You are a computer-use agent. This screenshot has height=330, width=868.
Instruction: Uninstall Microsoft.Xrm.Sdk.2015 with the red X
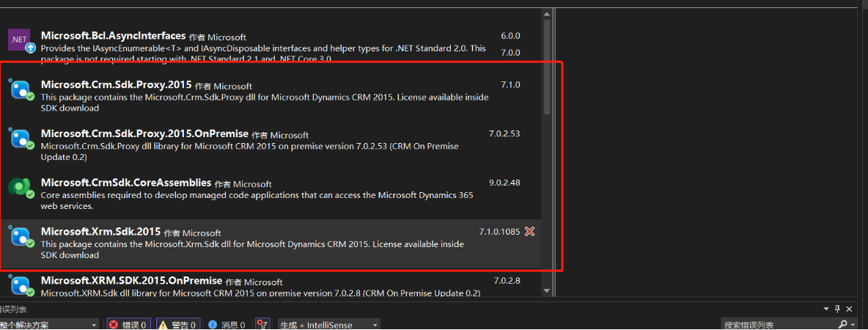(x=529, y=232)
